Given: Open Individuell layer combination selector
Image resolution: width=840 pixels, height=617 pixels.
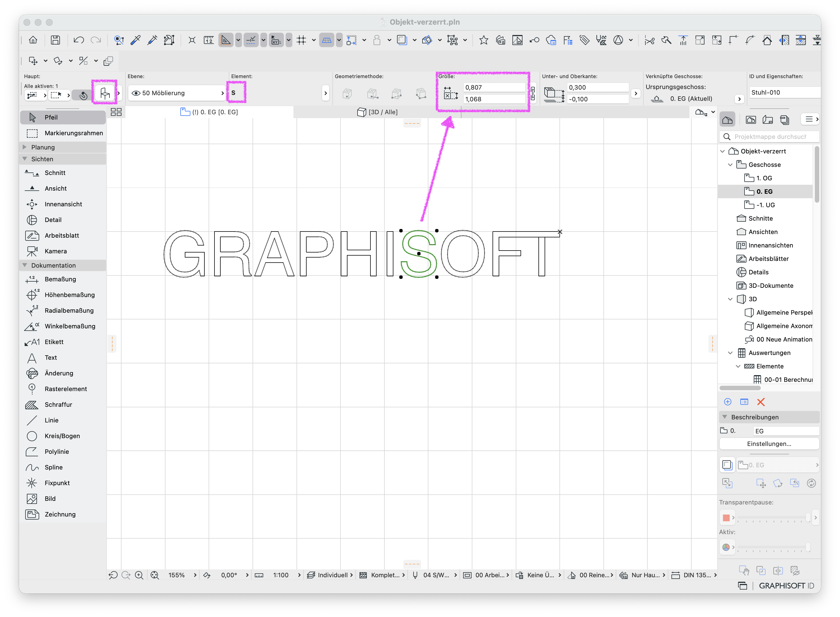Looking at the screenshot, I should 330,576.
